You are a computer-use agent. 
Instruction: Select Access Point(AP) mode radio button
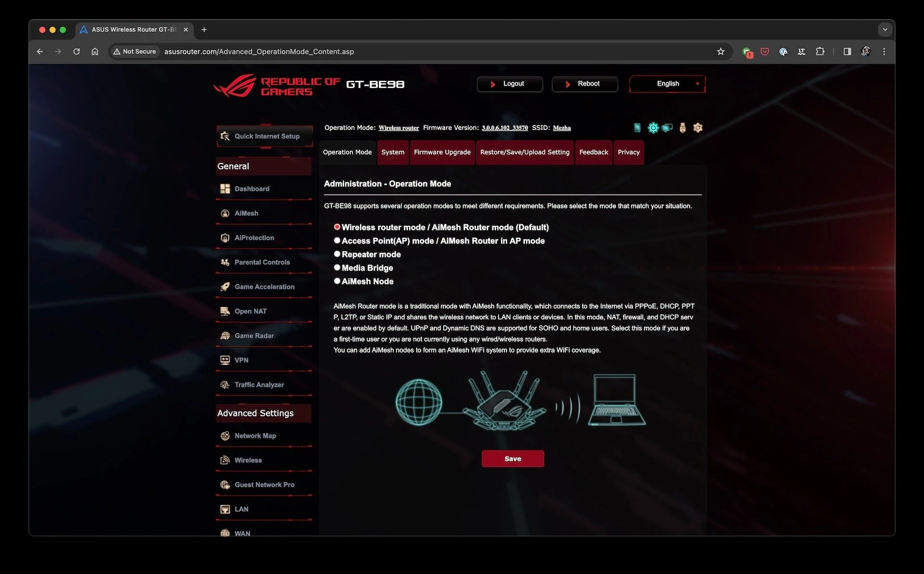pos(337,240)
